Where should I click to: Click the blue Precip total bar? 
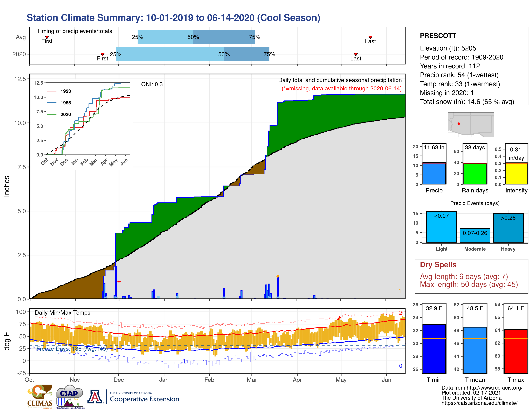point(434,173)
